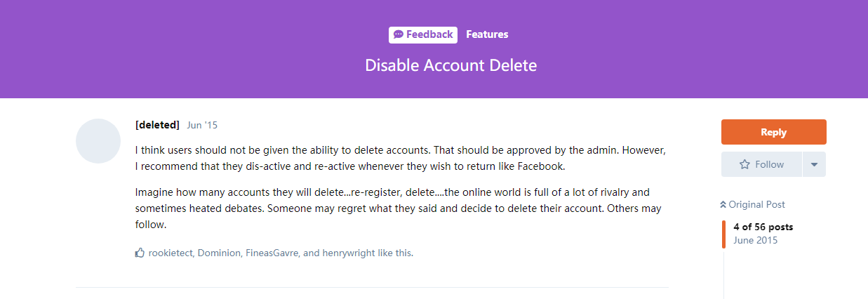Viewport: 868px width, 299px height.
Task: Open henrywright's profile link
Action: point(349,253)
